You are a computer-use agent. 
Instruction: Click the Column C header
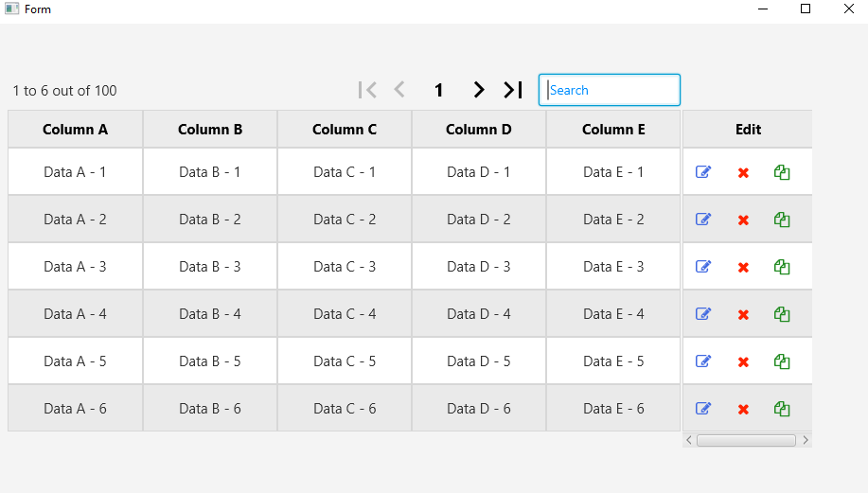pyautogui.click(x=345, y=130)
